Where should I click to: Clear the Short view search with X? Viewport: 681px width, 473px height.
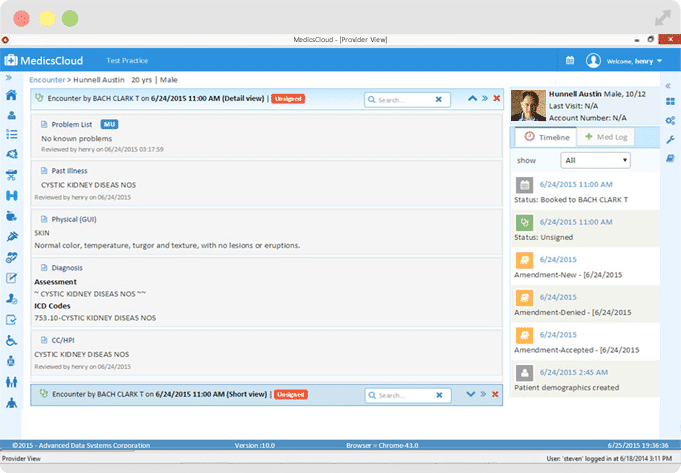tap(439, 395)
